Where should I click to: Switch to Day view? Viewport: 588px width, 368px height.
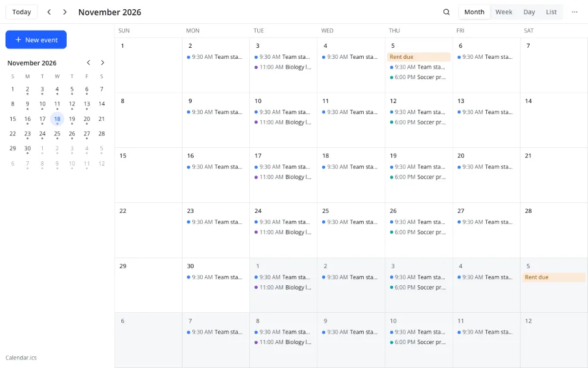[x=529, y=12]
